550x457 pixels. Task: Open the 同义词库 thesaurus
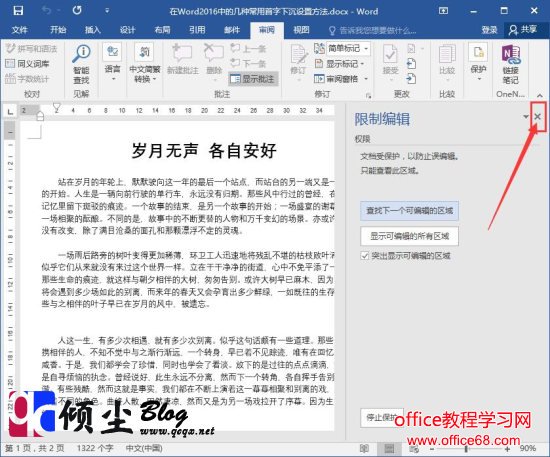[x=27, y=63]
